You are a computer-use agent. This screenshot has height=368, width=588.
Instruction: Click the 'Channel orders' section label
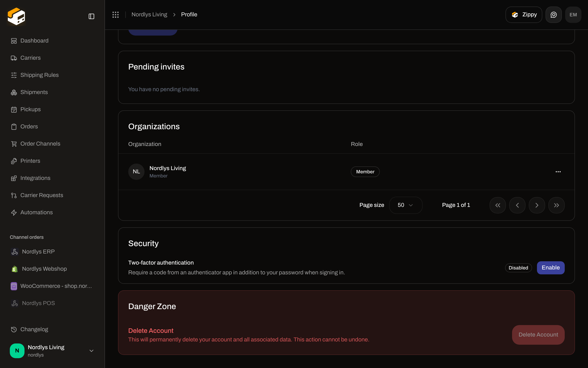click(x=27, y=237)
